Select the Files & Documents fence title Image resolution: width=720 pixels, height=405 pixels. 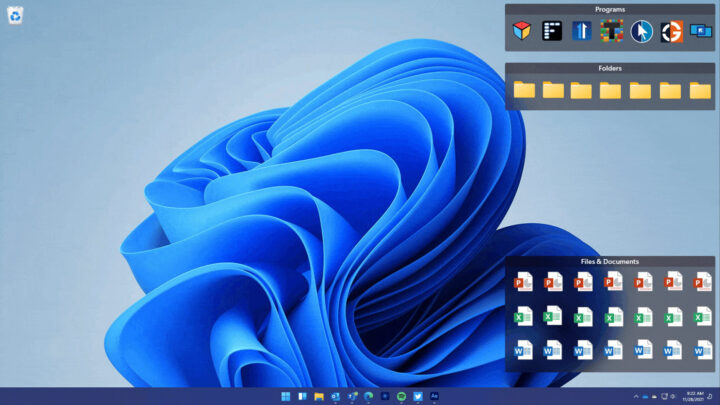(x=610, y=261)
